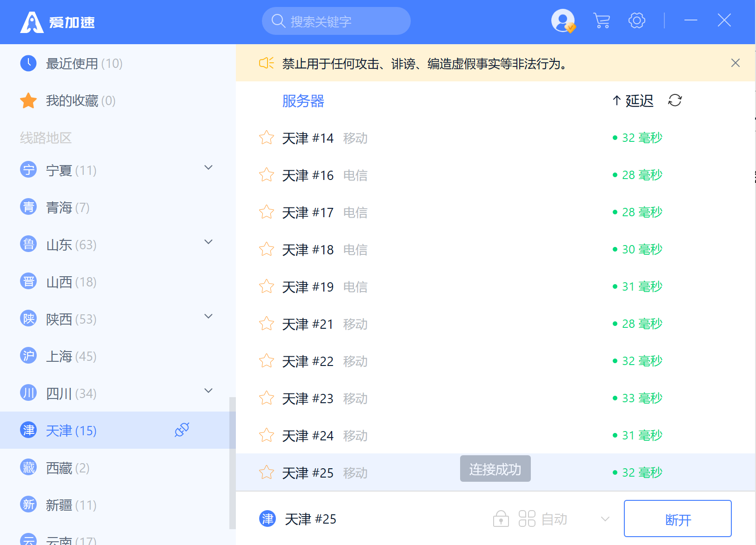Select server 天津 #16 电信
Viewport: 756px width, 545px height.
(x=495, y=175)
